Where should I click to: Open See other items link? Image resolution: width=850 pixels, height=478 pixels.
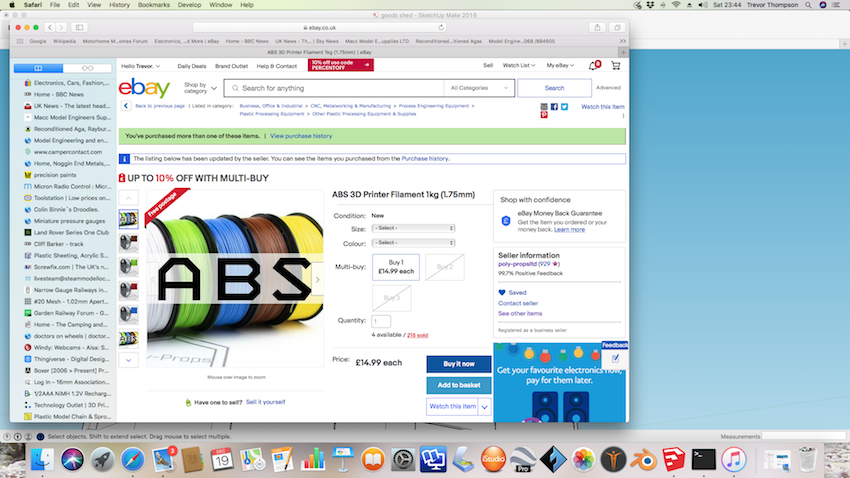[520, 314]
